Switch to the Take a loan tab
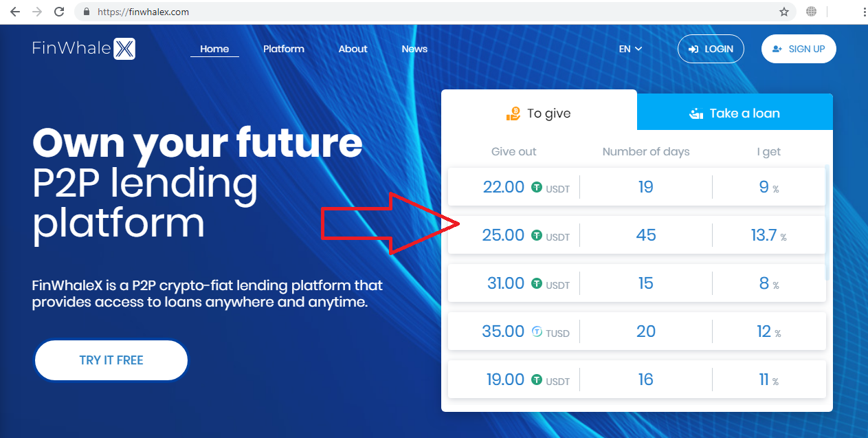868x438 pixels. [735, 112]
